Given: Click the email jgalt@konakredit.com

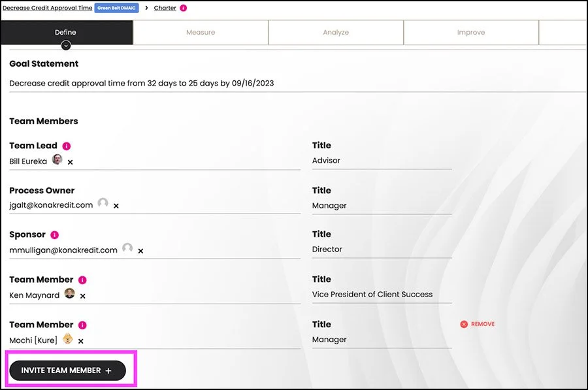Looking at the screenshot, I should (x=51, y=206).
